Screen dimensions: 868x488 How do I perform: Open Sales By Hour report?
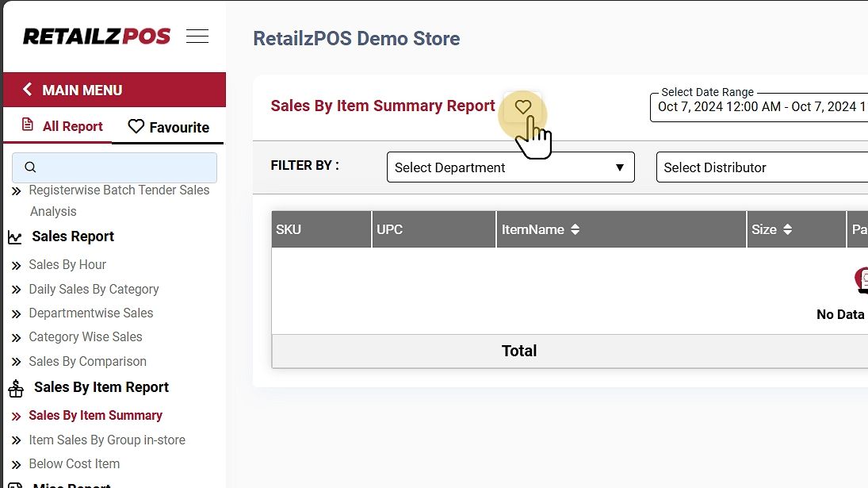(x=67, y=264)
